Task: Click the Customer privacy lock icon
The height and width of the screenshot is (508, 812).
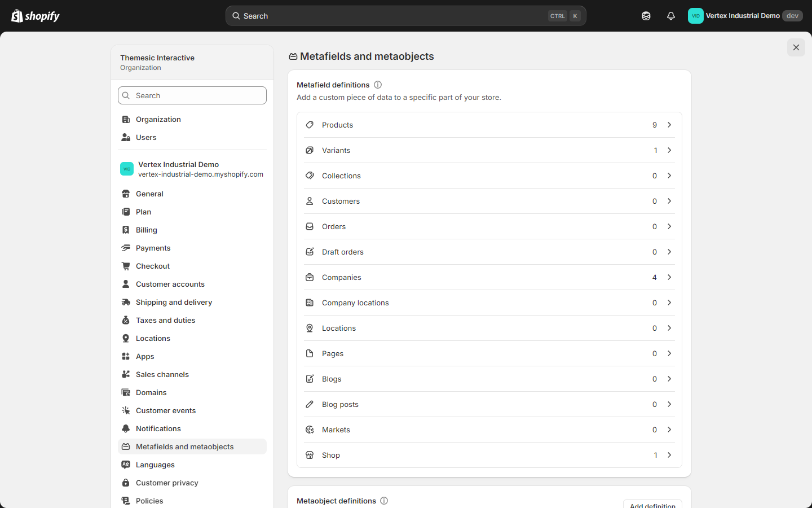Action: 126,483
